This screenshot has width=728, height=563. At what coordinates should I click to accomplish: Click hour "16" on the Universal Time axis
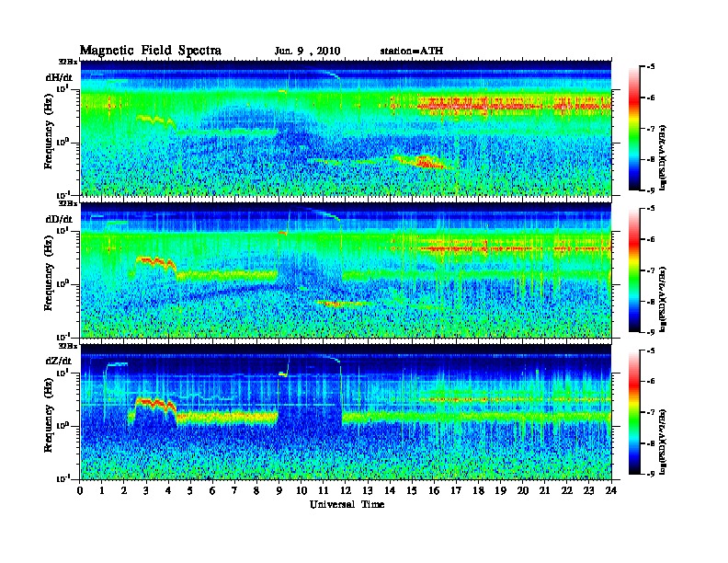click(x=434, y=491)
